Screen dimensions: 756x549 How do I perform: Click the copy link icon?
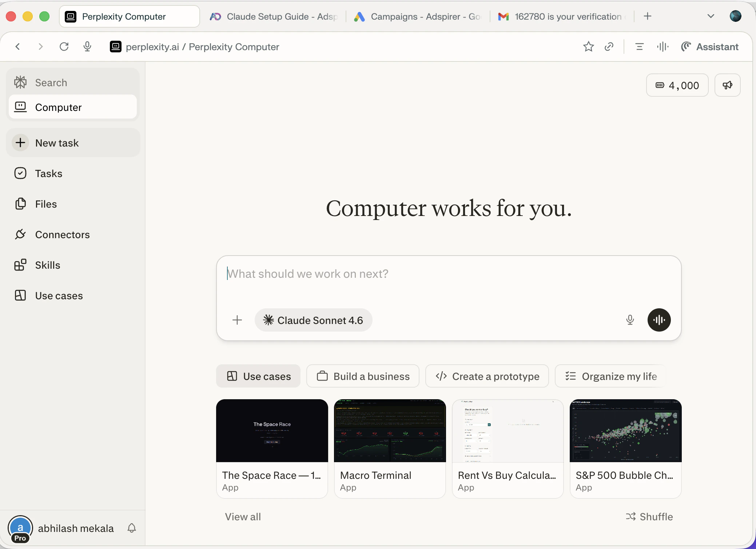point(609,47)
